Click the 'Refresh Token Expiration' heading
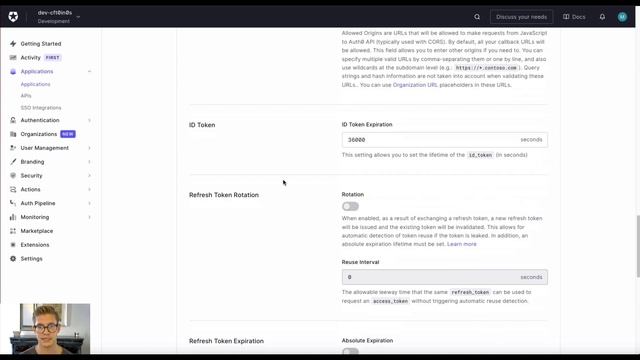This screenshot has height=360, width=640. coord(226,341)
